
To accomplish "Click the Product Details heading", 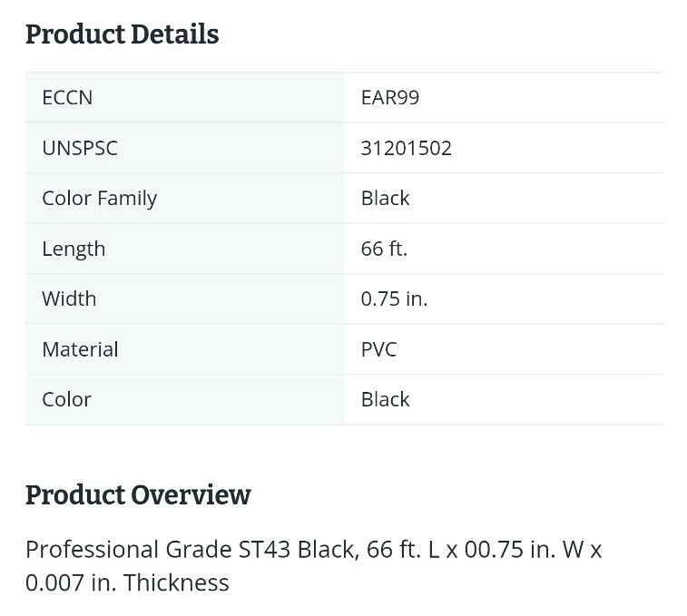I will point(122,34).
